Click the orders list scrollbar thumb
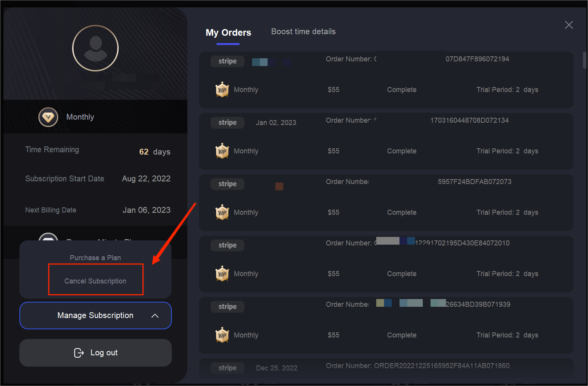 585,60
